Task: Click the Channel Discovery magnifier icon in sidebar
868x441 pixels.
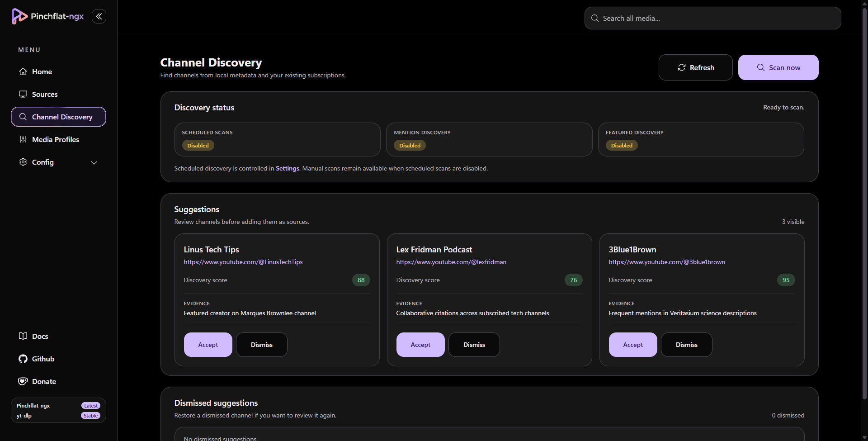Action: point(23,117)
